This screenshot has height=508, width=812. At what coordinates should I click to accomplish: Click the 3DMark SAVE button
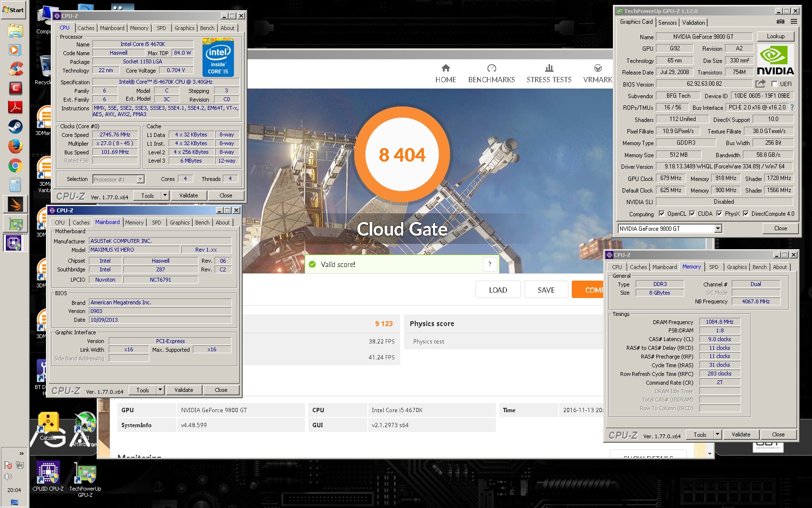(x=546, y=290)
